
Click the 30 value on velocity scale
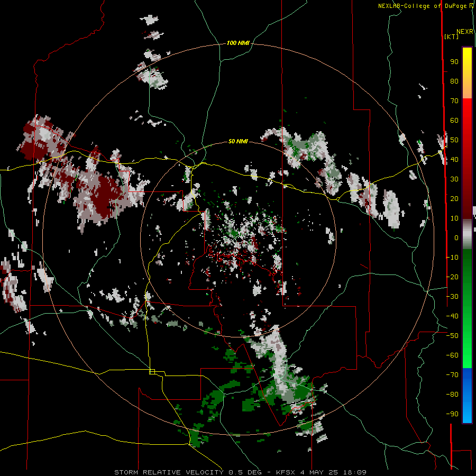click(x=454, y=179)
